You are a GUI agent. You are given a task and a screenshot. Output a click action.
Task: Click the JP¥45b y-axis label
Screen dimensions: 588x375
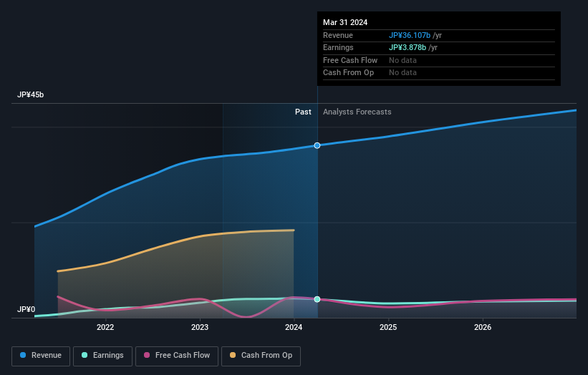(x=30, y=94)
